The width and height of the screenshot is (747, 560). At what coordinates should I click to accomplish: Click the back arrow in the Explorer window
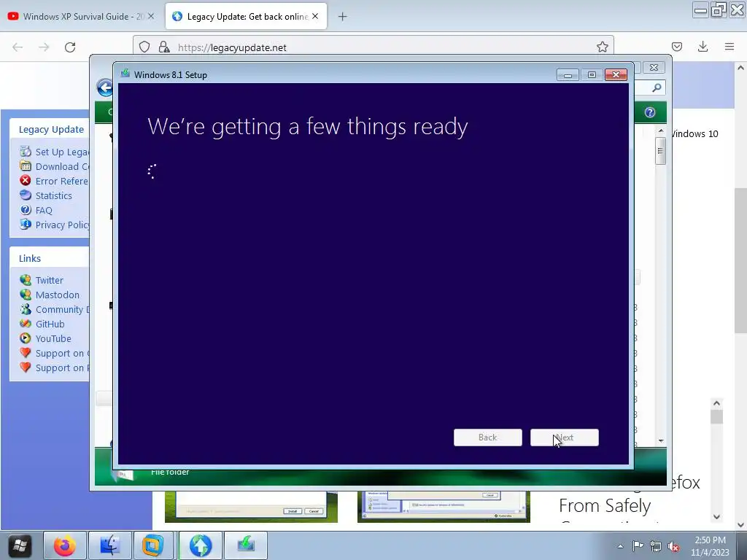coord(104,87)
